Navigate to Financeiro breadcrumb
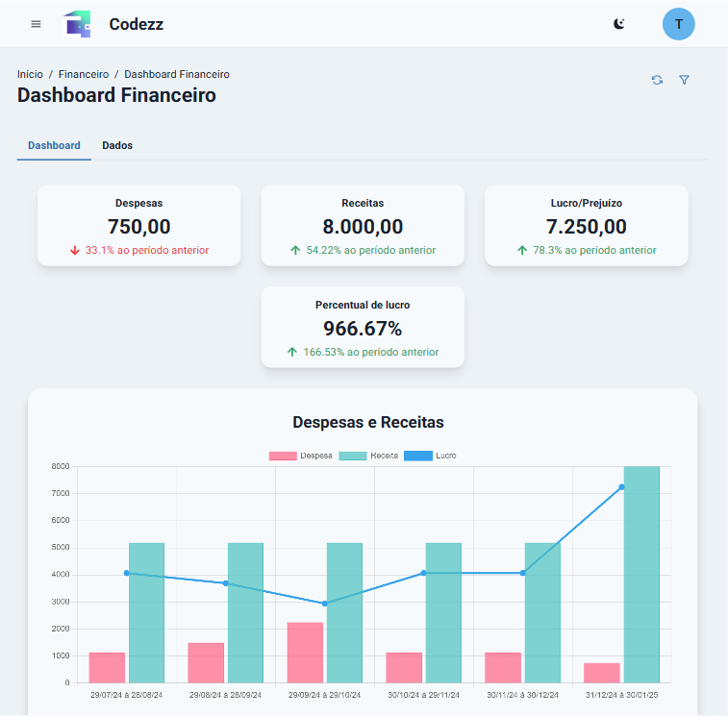This screenshot has width=728, height=717. point(84,74)
